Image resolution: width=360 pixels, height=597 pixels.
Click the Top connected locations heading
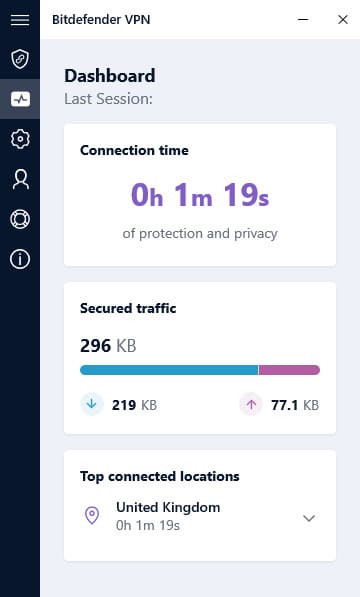159,476
